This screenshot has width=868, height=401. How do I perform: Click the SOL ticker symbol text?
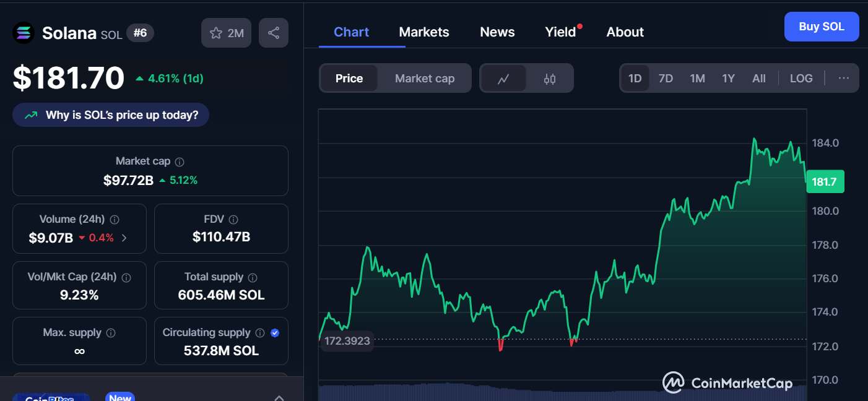coord(111,35)
